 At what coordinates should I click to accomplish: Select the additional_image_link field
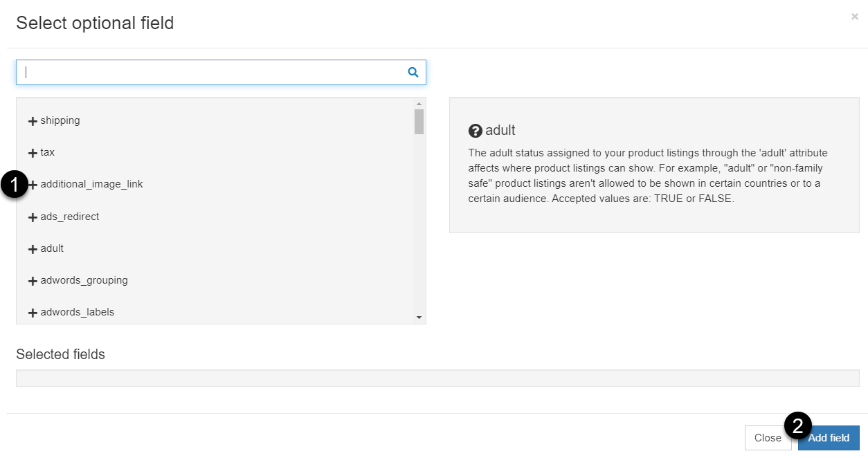pyautogui.click(x=91, y=184)
